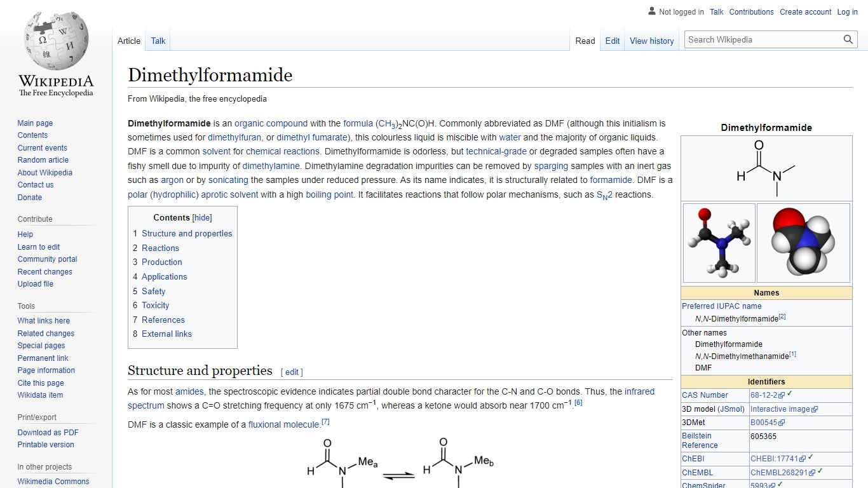Open Printable version link
This screenshot has width=868, height=488.
(46, 445)
